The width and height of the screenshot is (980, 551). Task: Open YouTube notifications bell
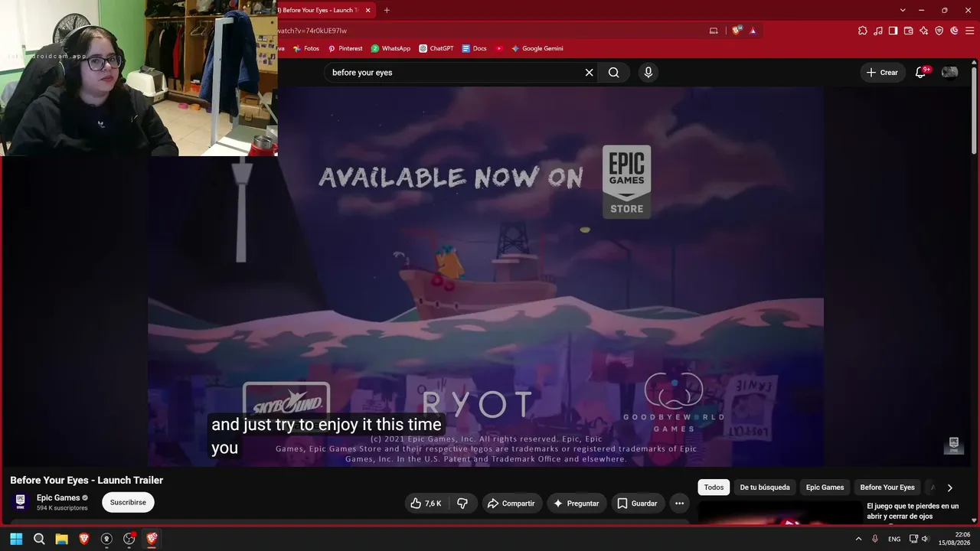coord(921,73)
